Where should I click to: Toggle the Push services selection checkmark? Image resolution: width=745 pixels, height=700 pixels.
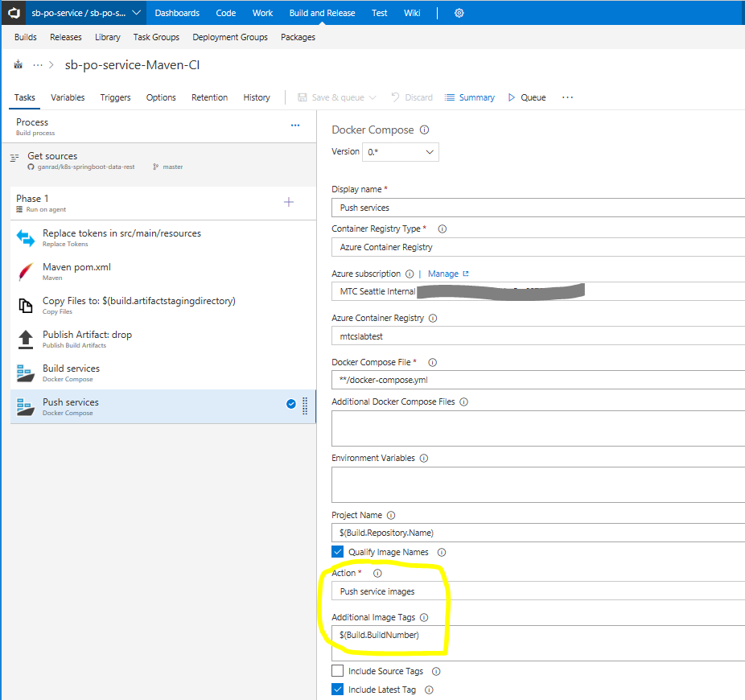(x=291, y=404)
